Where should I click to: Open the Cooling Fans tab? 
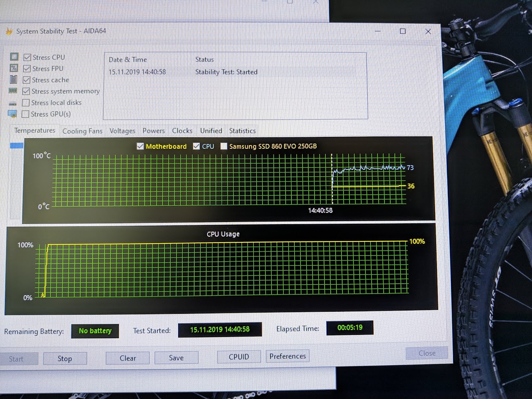point(82,131)
